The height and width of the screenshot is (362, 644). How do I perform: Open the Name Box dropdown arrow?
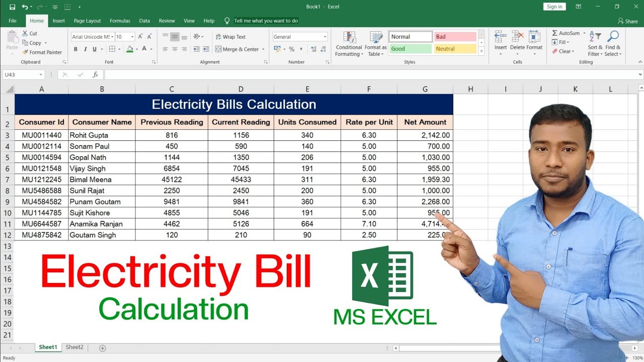(41, 74)
